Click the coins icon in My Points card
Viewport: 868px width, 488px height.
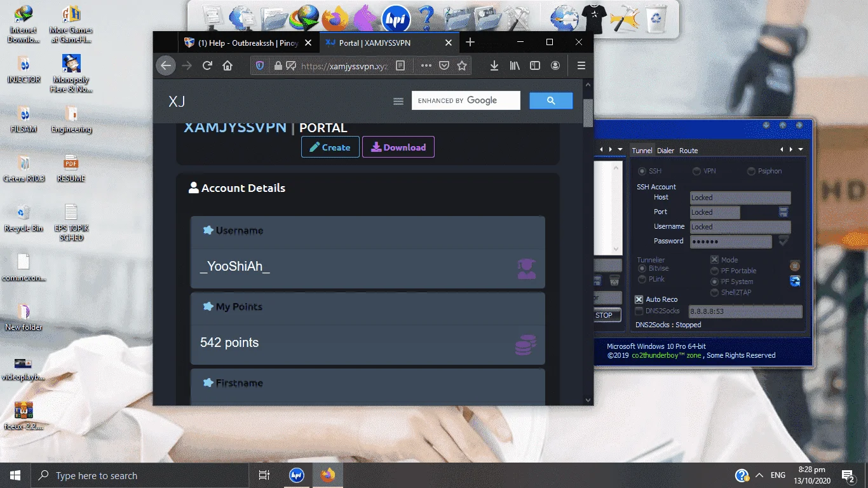(x=526, y=345)
